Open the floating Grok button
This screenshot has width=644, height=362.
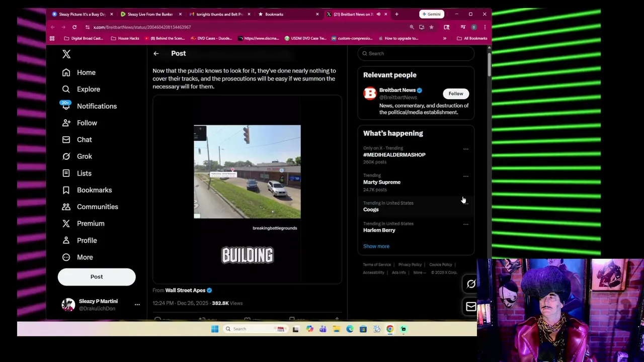[470, 284]
